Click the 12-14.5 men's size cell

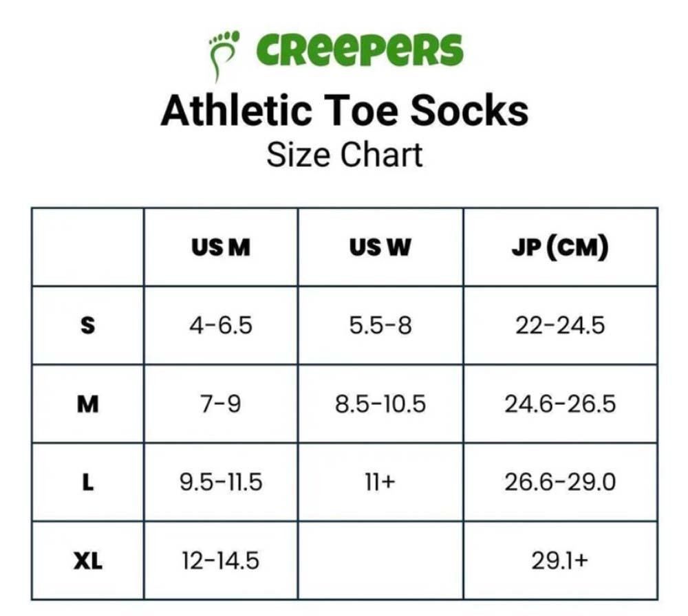coord(221,561)
